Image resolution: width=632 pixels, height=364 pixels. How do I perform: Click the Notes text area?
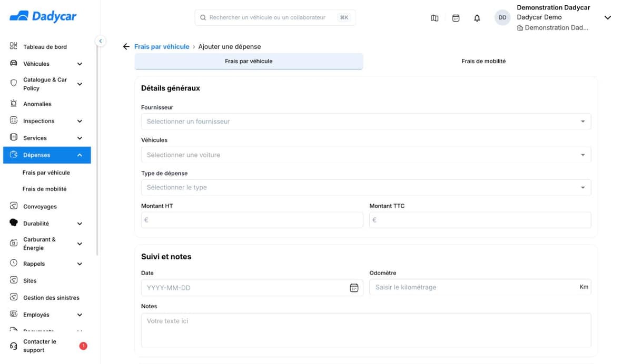coord(366,330)
